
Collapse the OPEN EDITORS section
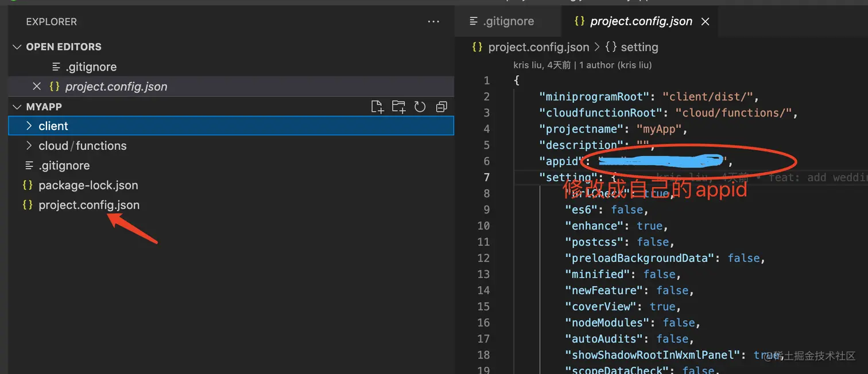click(17, 47)
